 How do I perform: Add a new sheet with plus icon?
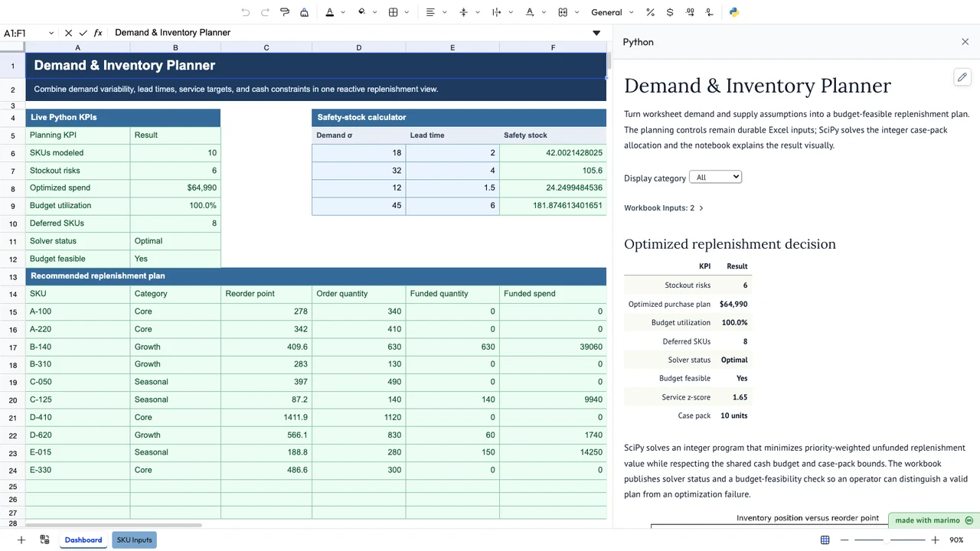pos(21,540)
